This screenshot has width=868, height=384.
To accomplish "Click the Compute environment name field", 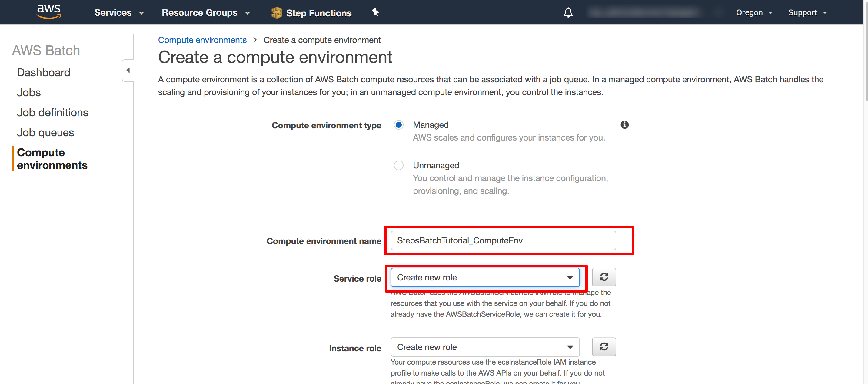I will point(503,240).
